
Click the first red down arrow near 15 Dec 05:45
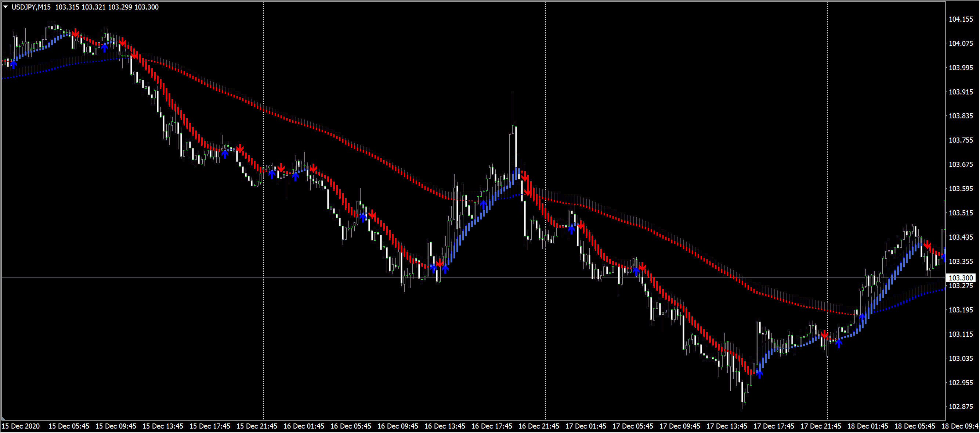point(76,32)
